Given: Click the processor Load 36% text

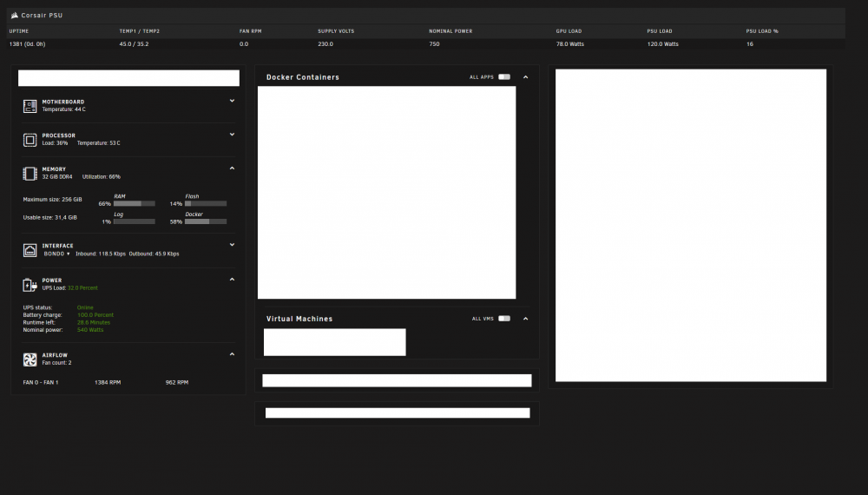Looking at the screenshot, I should pos(55,142).
